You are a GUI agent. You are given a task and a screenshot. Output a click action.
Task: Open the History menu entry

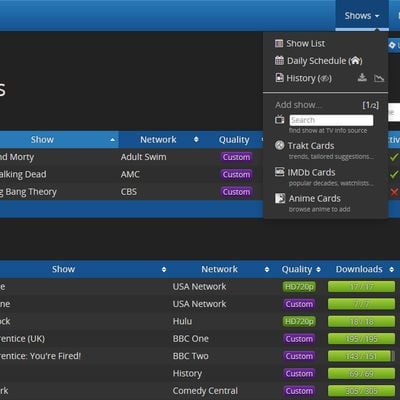(301, 78)
